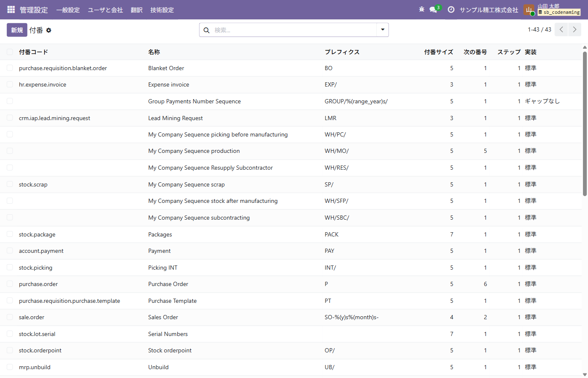Click the search magnifier icon
This screenshot has width=588, height=378.
click(x=206, y=30)
